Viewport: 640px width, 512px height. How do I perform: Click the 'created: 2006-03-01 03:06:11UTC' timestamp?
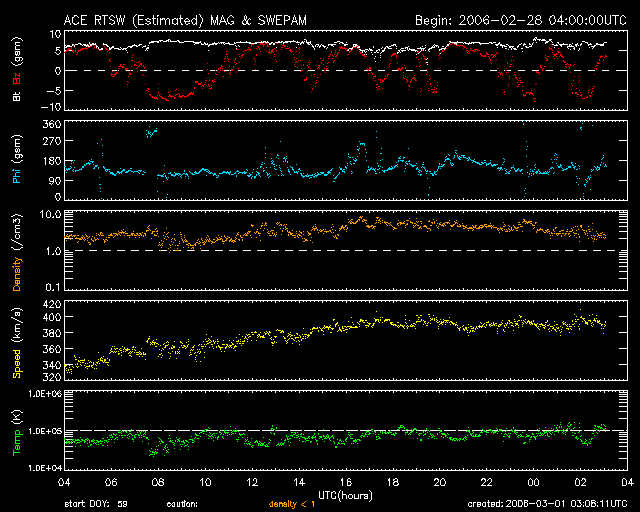[x=547, y=504]
